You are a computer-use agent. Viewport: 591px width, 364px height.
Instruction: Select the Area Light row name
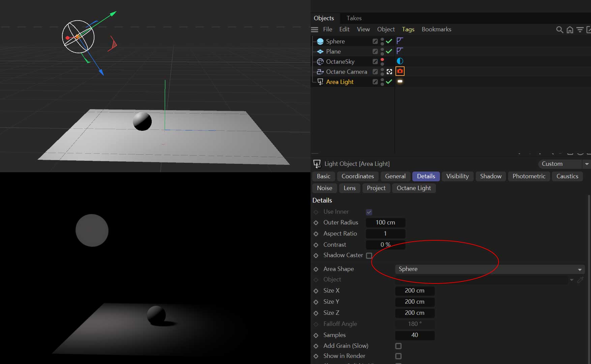pyautogui.click(x=340, y=82)
